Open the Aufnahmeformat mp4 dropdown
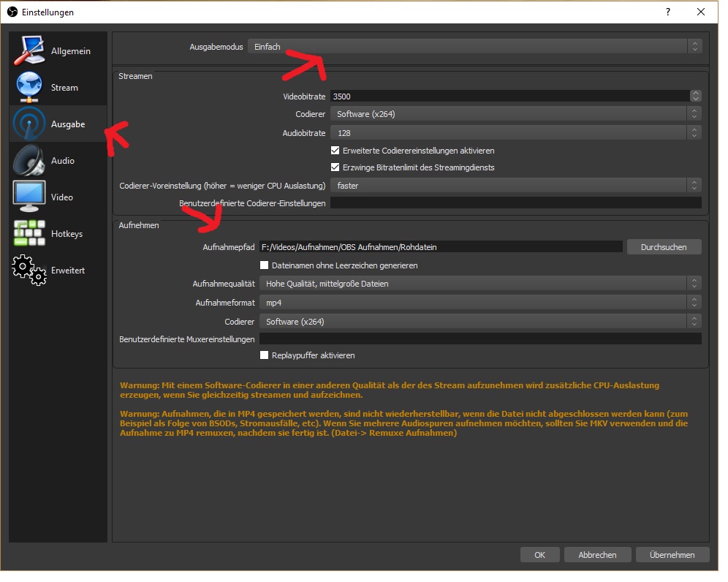 coord(479,302)
